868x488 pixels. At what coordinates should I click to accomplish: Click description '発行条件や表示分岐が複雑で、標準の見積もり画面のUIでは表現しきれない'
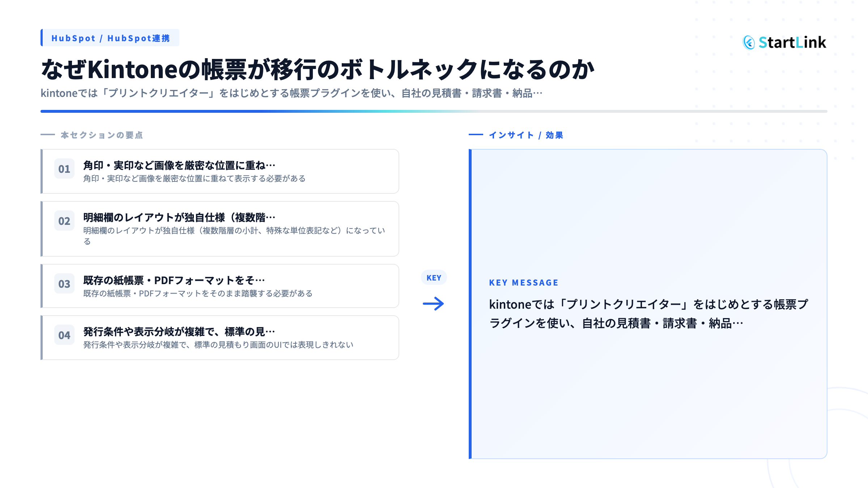pyautogui.click(x=218, y=345)
